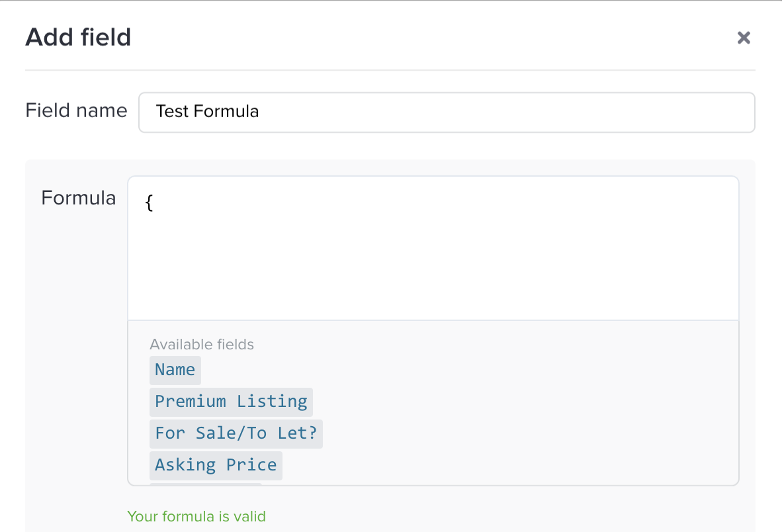Select the 'For Sale/To Let?' field chip
782x532 pixels.
(236, 433)
